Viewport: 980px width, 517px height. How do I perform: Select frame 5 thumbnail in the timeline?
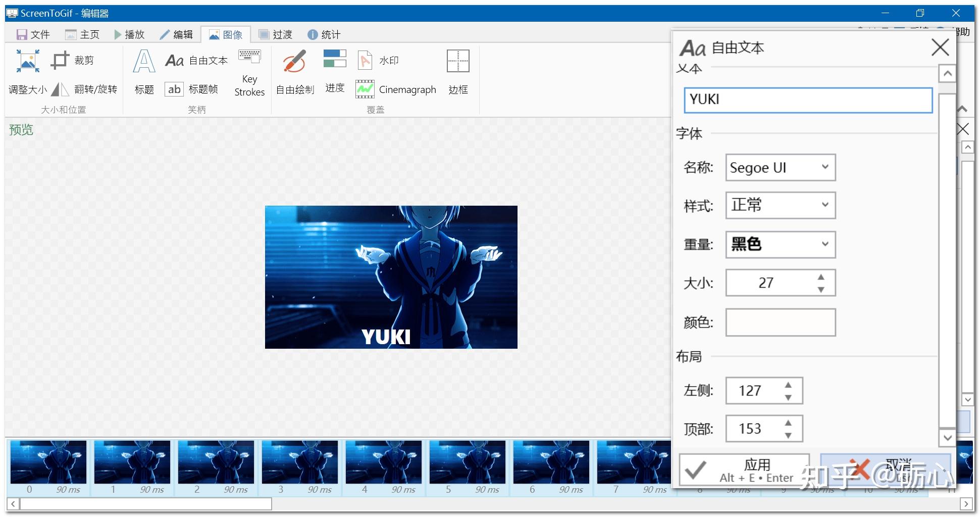467,461
